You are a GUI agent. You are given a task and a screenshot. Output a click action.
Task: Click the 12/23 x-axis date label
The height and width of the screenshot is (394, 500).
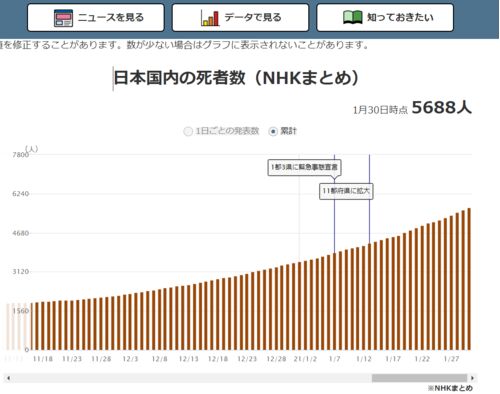[247, 359]
